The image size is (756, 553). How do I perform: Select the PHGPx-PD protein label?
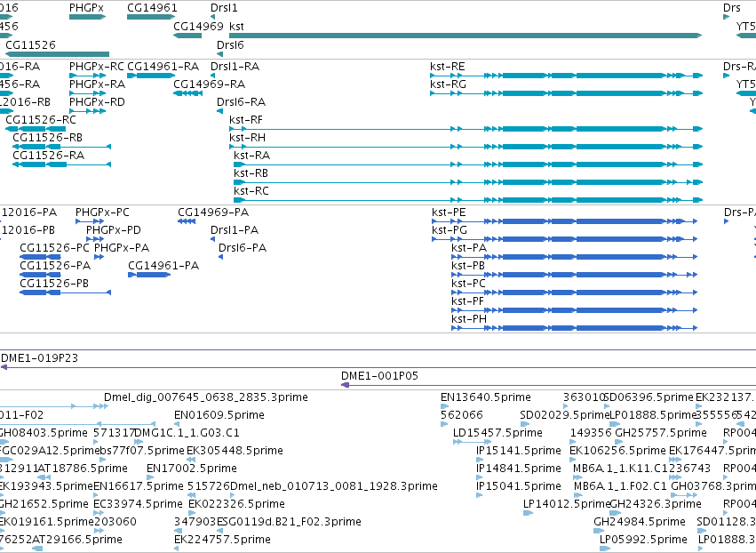click(x=114, y=230)
